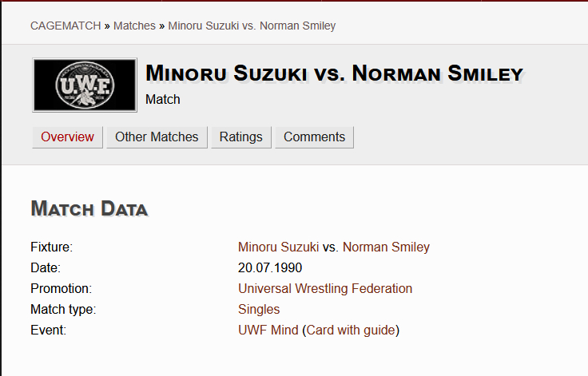Click the Match type field label
Image resolution: width=588 pixels, height=376 pixels.
63,310
